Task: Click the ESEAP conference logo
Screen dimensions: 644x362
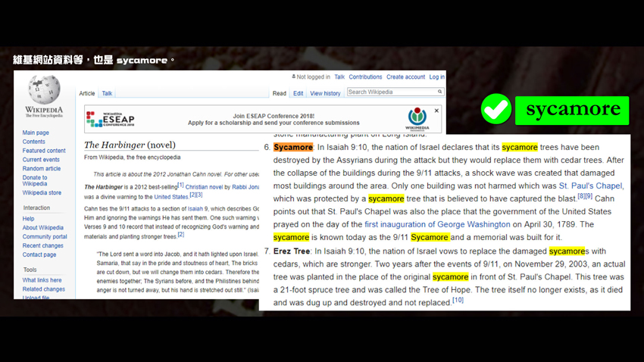Action: point(111,119)
